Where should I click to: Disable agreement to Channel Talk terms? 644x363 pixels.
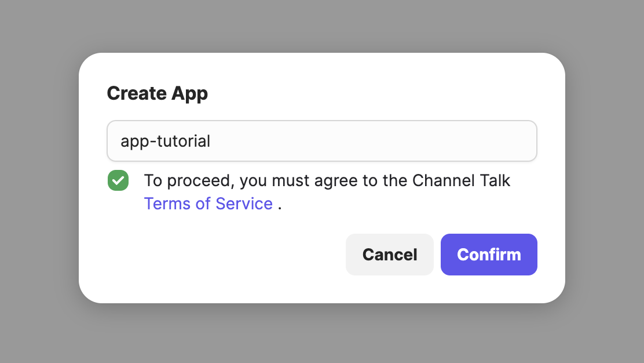118,180
